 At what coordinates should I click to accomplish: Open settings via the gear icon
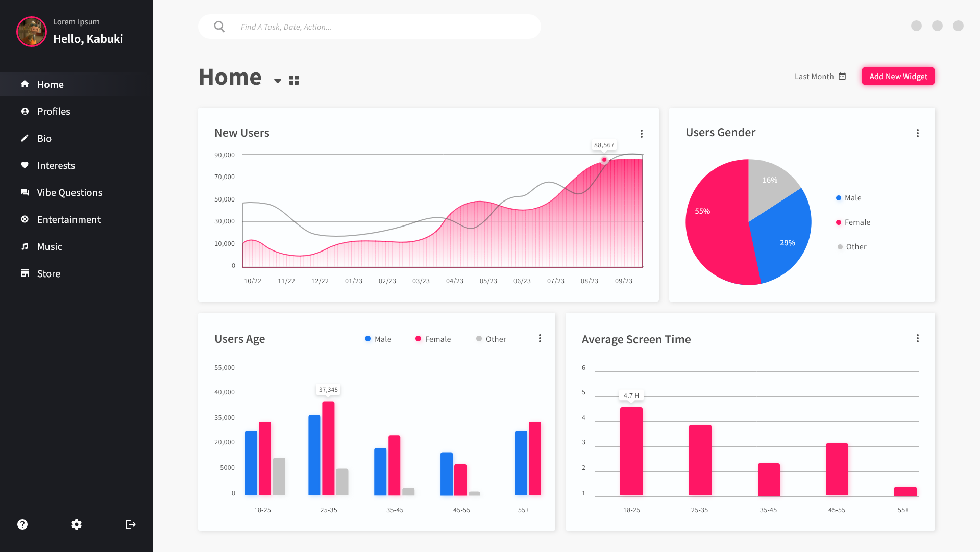pyautogui.click(x=77, y=524)
